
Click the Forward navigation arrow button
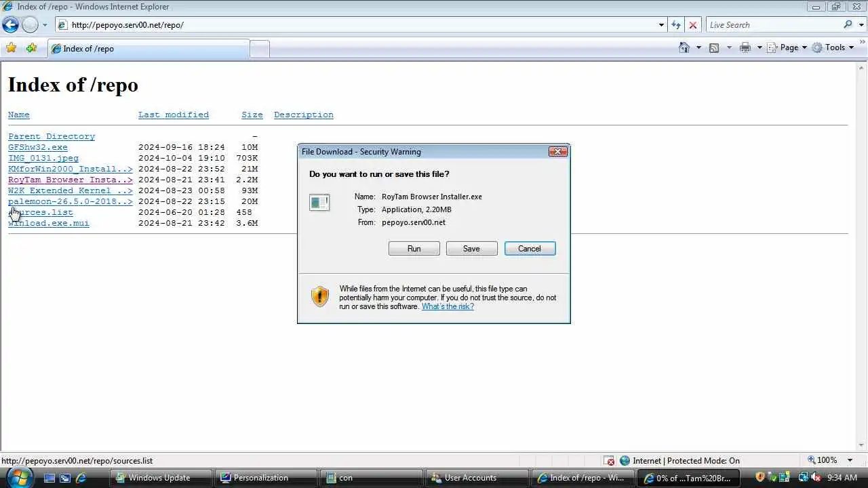point(30,25)
